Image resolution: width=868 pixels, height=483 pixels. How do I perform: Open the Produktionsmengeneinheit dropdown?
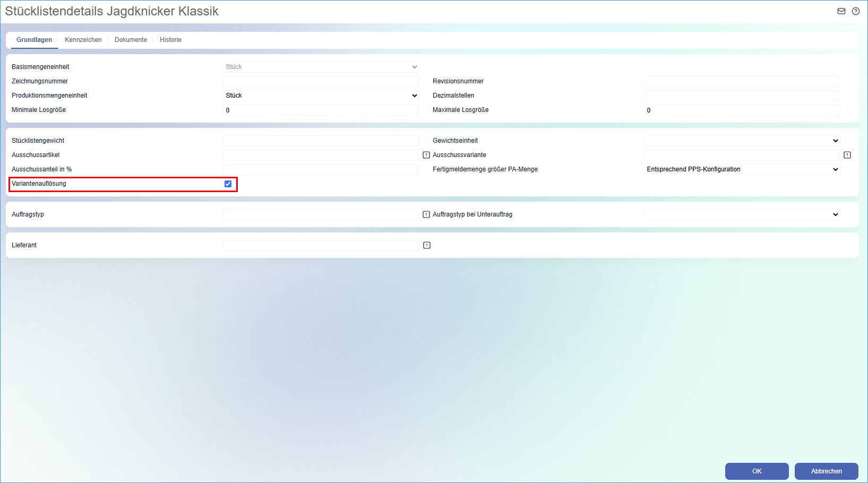(x=321, y=96)
